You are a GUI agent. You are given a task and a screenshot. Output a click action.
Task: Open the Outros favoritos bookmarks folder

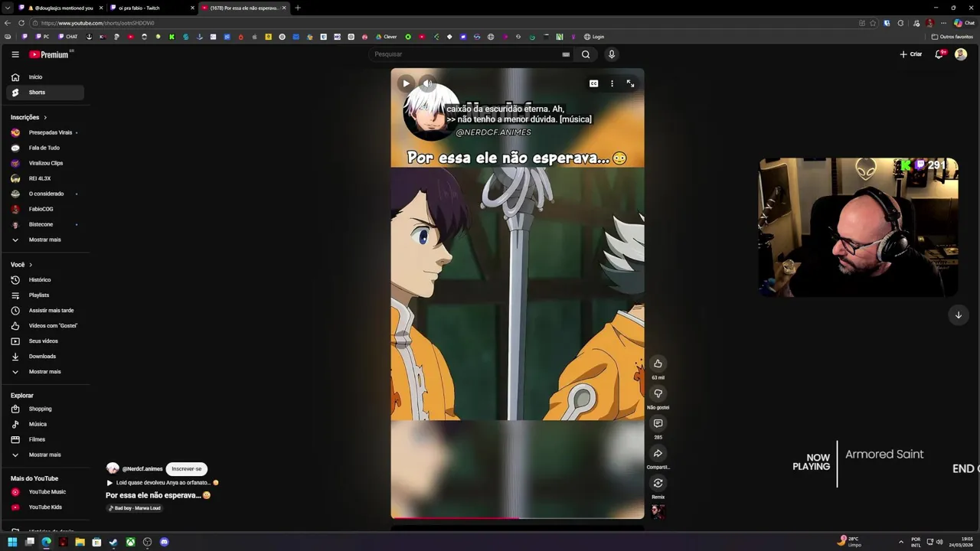click(952, 37)
